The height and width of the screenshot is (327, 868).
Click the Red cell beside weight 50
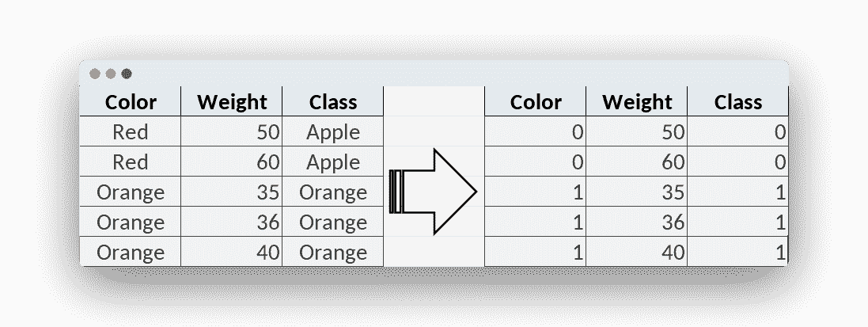pos(131,132)
